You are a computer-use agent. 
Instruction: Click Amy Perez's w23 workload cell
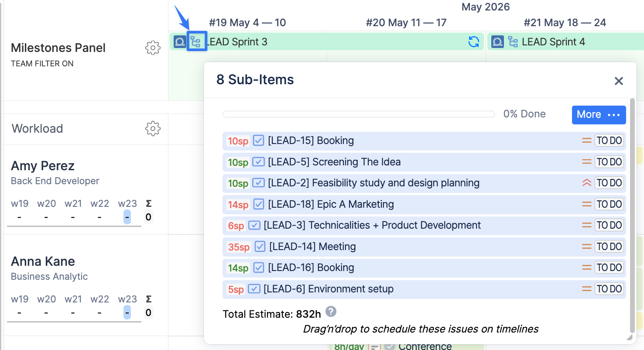127,217
